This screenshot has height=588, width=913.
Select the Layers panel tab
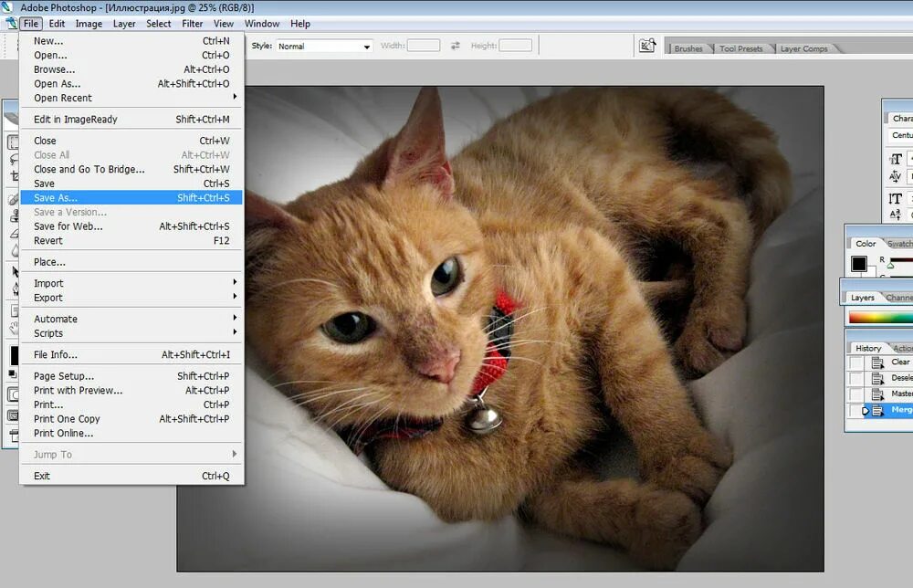click(863, 298)
